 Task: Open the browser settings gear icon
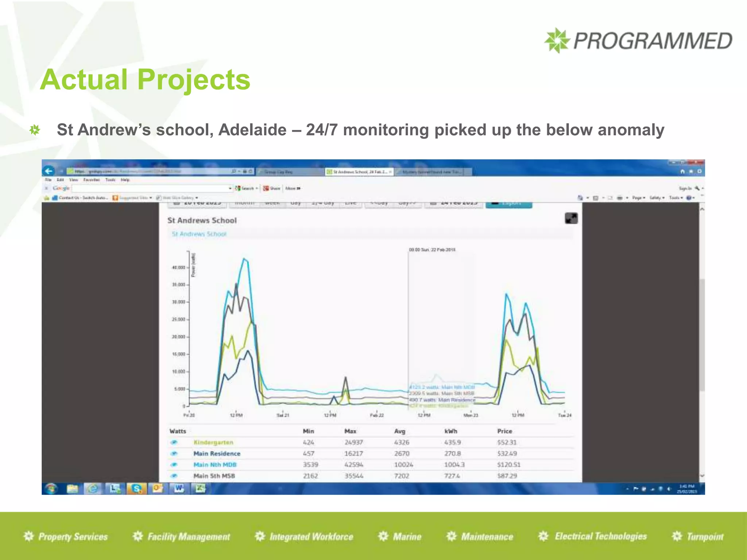click(699, 171)
